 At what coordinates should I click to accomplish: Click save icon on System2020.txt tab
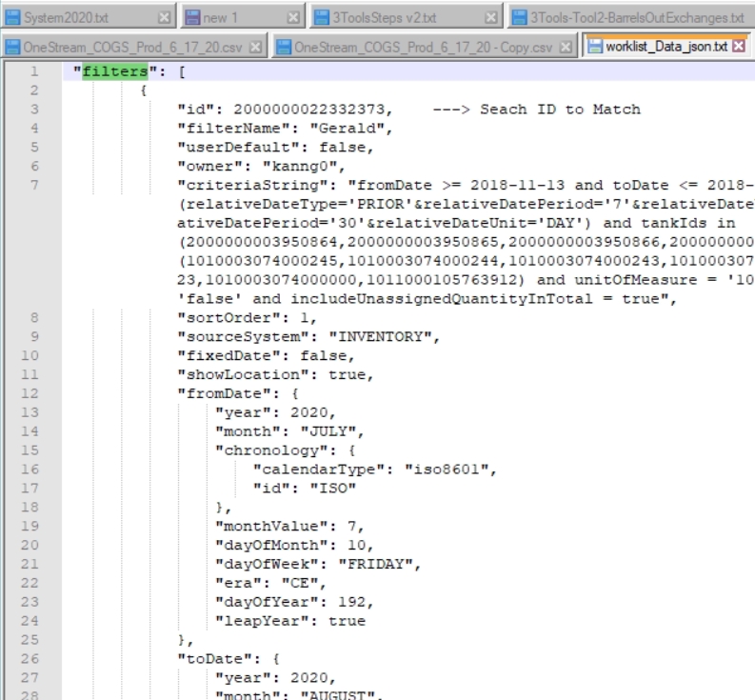pos(12,18)
